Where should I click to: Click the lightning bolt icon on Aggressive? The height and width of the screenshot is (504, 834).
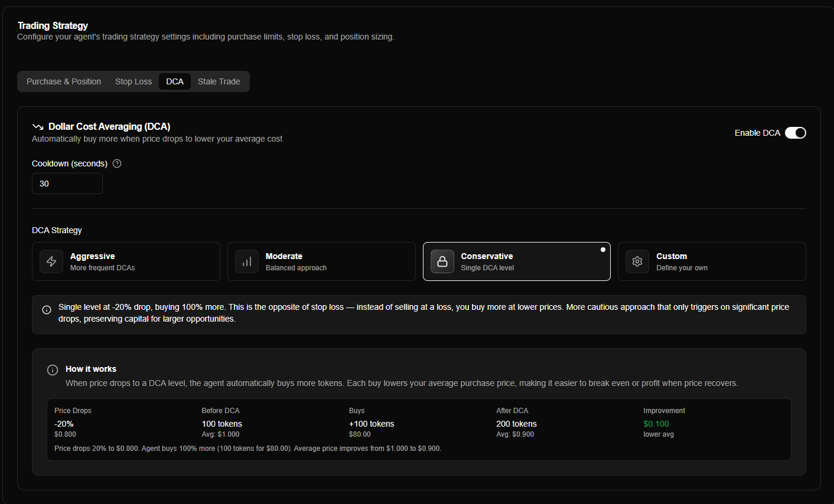[x=51, y=261]
